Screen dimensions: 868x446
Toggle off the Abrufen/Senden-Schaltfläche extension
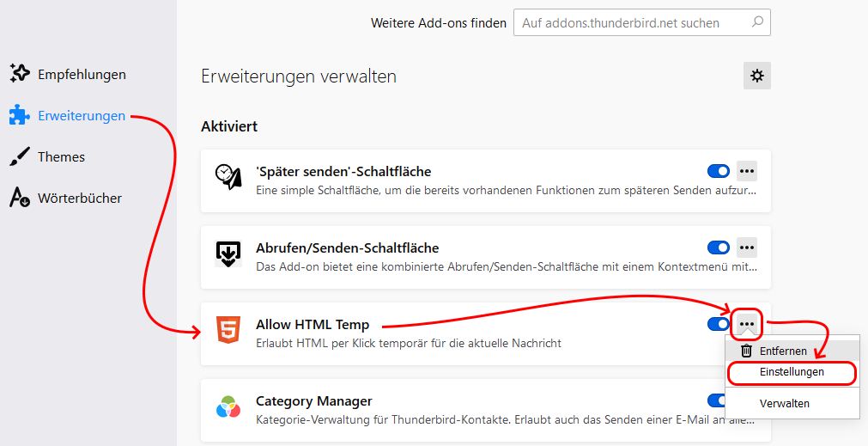click(719, 247)
